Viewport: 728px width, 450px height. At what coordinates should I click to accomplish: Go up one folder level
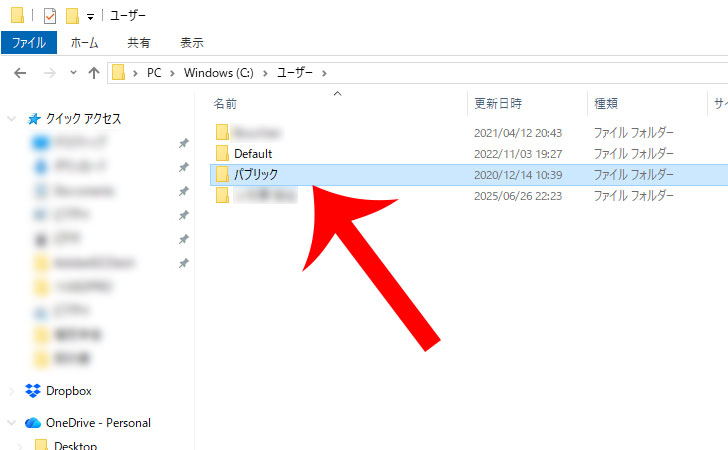94,73
